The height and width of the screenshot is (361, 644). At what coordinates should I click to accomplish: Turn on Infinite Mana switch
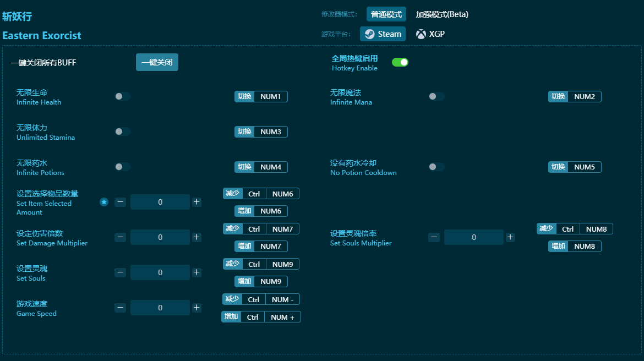point(436,96)
